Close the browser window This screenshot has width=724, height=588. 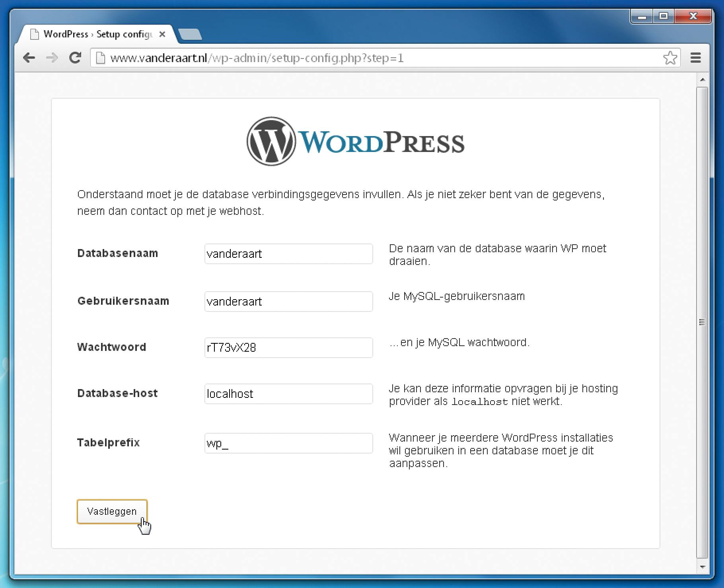[693, 17]
